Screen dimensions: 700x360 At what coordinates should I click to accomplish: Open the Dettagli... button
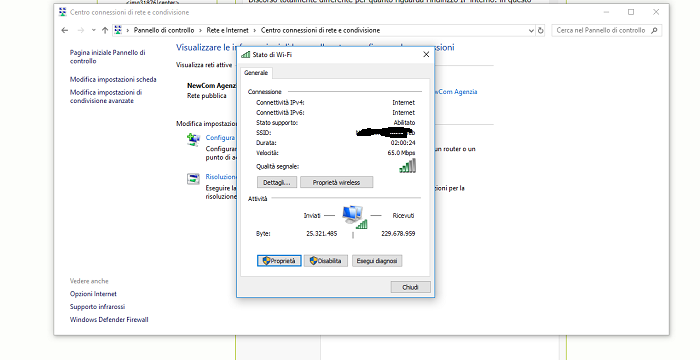pos(277,182)
